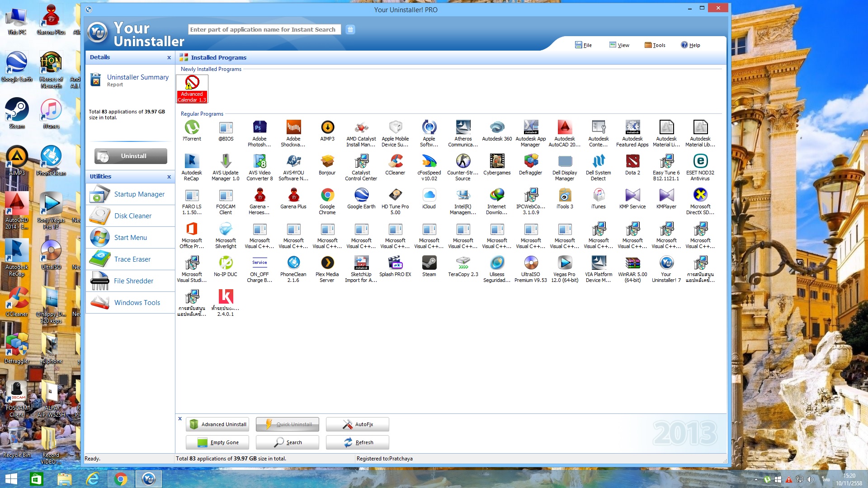Collapse the Details panel with its X
The height and width of the screenshot is (488, 868).
click(169, 57)
